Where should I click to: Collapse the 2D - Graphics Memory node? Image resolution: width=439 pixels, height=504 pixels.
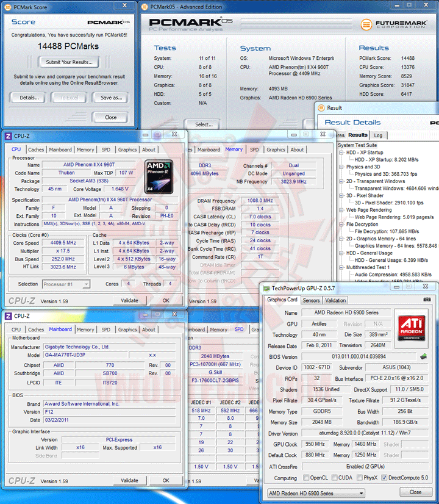click(x=341, y=239)
